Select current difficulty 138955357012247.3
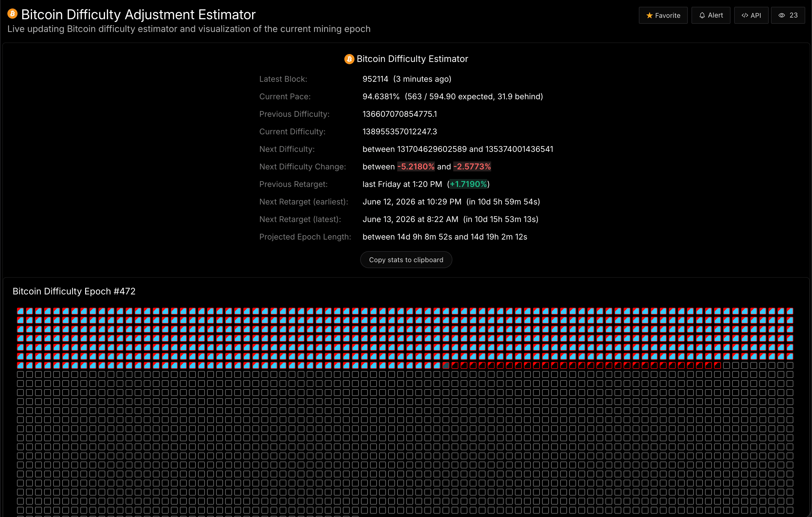 point(399,132)
